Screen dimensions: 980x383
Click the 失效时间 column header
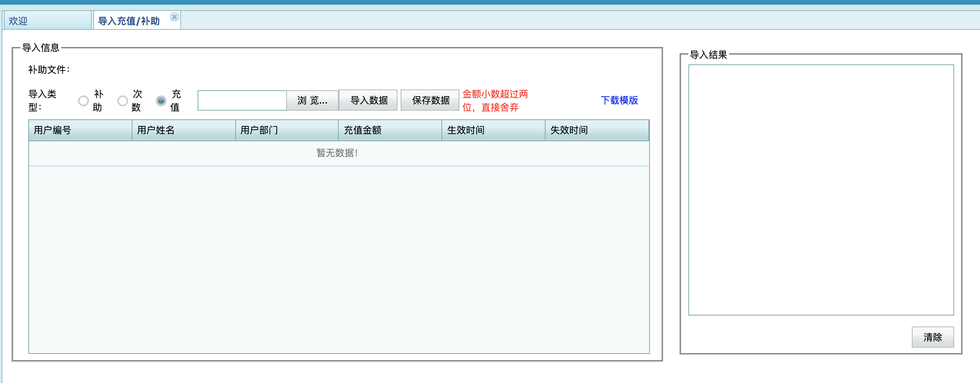[x=597, y=130]
